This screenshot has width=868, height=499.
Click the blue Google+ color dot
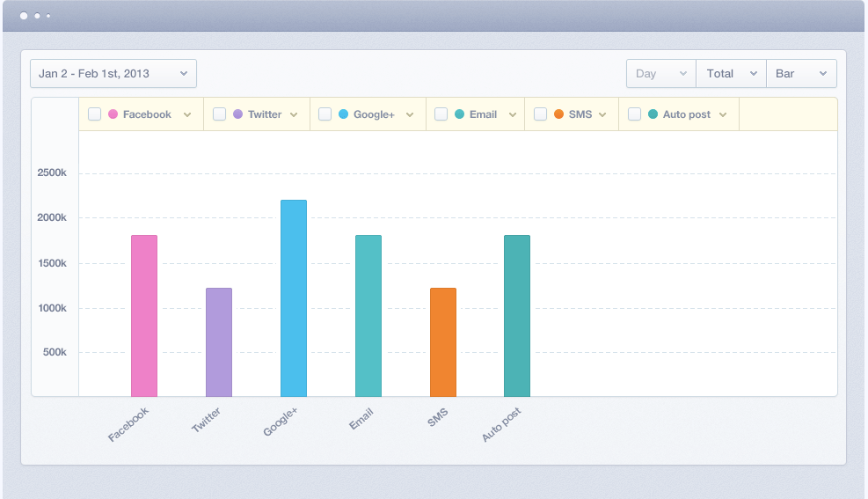click(x=343, y=114)
